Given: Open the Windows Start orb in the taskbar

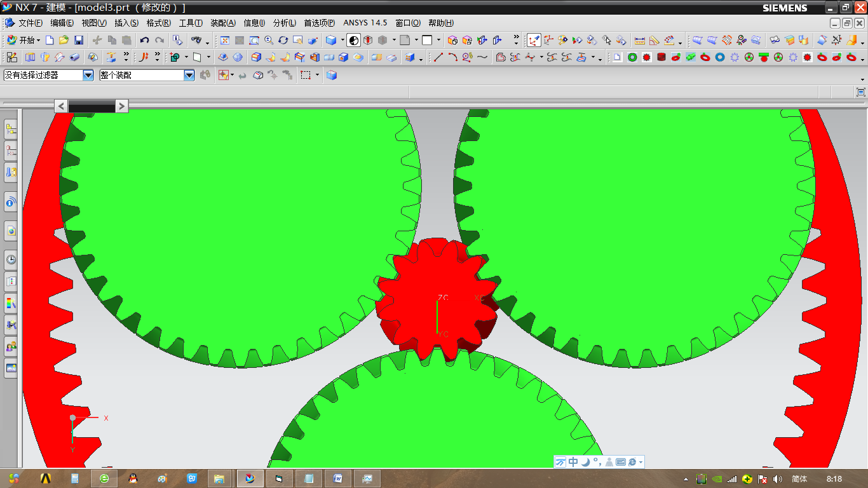Looking at the screenshot, I should [14, 478].
